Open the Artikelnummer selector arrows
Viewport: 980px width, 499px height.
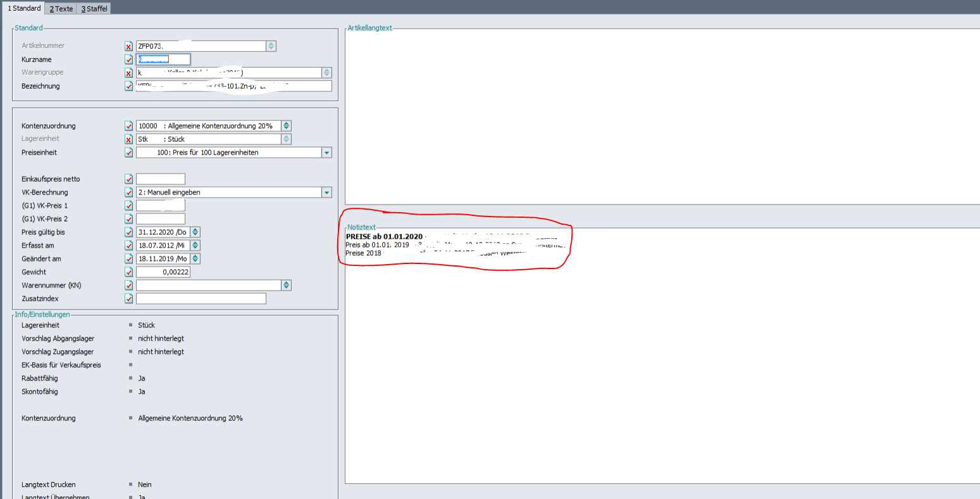271,46
